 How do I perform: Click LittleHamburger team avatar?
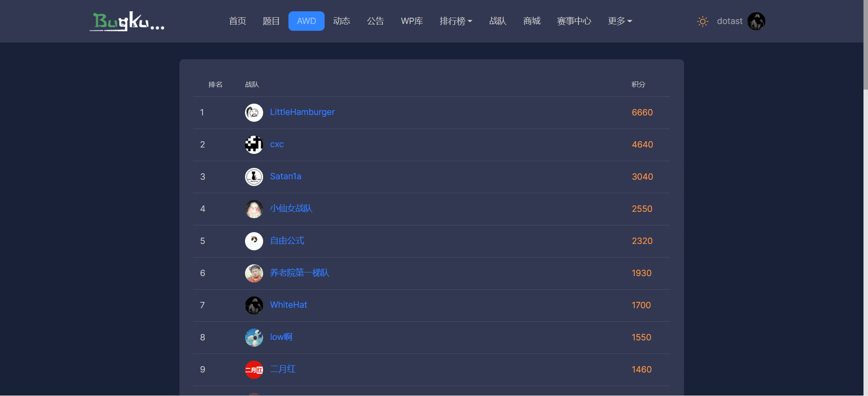click(254, 113)
